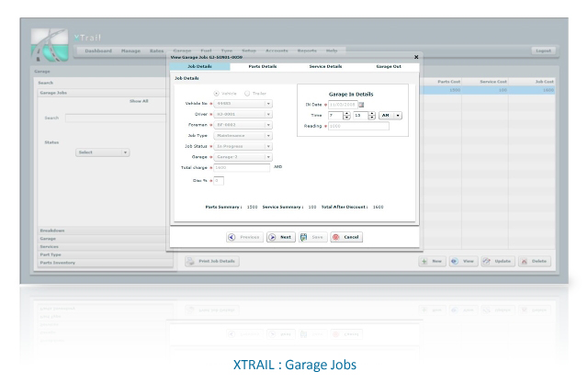This screenshot has height=383, width=588.
Task: Click the Cancel red icon button
Action: 336,237
